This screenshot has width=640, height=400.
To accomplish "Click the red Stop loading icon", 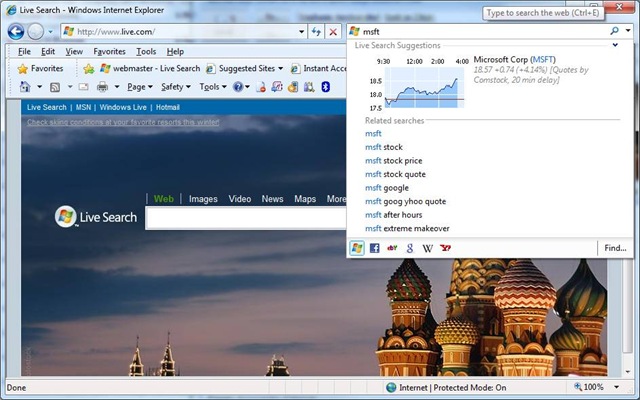I will [x=333, y=31].
